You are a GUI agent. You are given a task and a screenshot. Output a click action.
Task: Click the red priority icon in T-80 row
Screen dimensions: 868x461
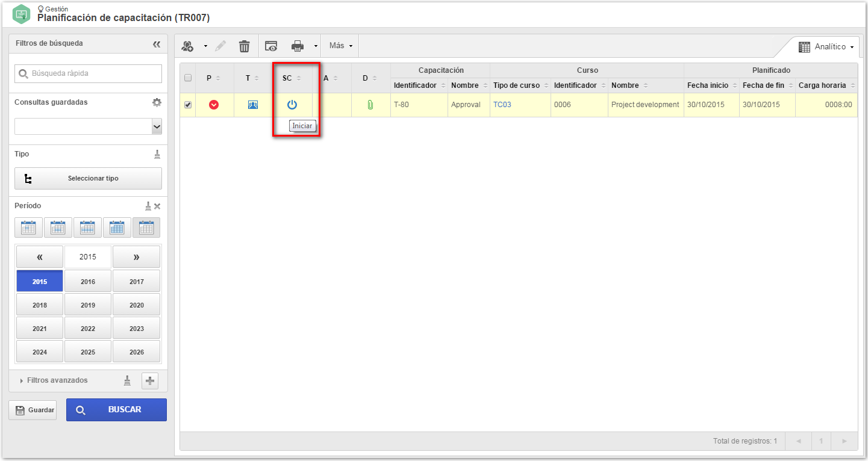click(214, 105)
